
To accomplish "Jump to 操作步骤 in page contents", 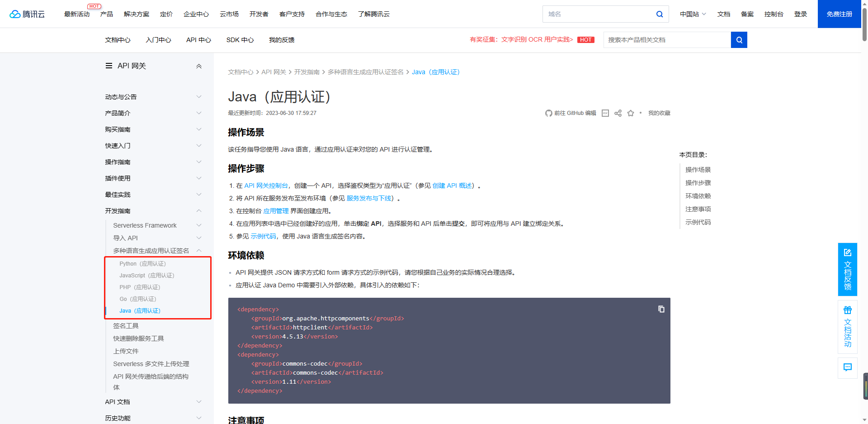I will tap(698, 183).
